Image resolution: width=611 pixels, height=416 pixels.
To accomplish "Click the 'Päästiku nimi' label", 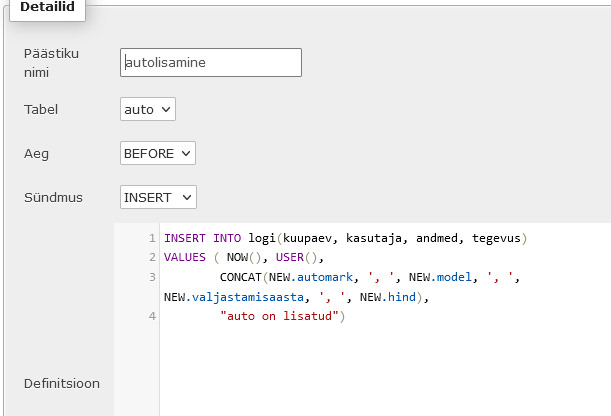I will [x=51, y=63].
